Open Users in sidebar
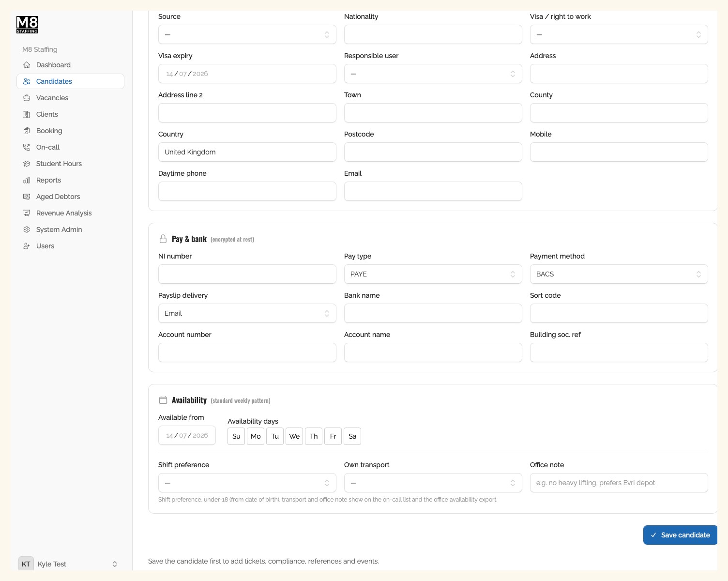728x581 pixels. click(x=70, y=246)
